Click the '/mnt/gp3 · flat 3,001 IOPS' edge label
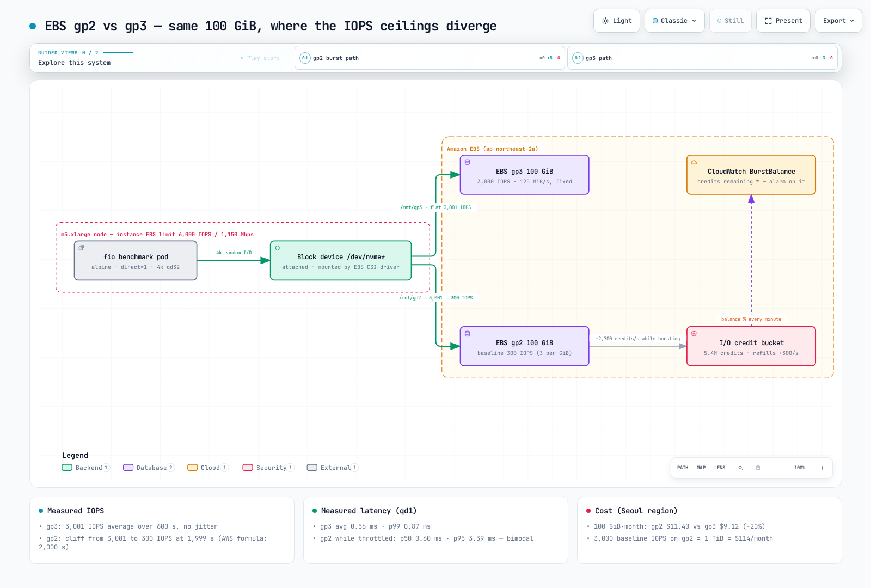Screen dimensions: 871x588 point(436,207)
